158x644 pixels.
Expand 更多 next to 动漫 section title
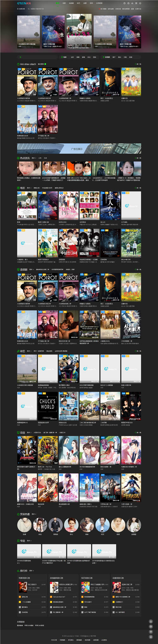[x=29, y=433]
